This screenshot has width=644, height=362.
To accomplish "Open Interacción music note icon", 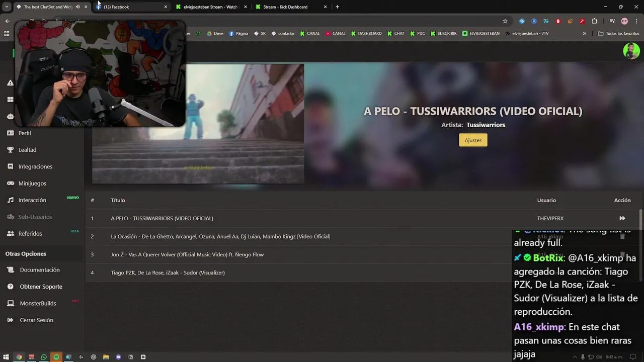I will [x=10, y=200].
